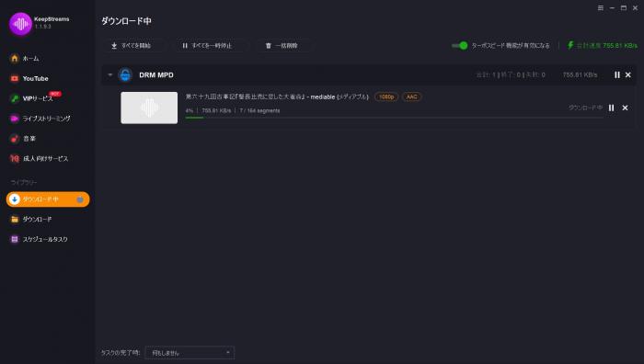644x364 pixels.
Task: Pause the DRM MPD group
Action: point(617,75)
